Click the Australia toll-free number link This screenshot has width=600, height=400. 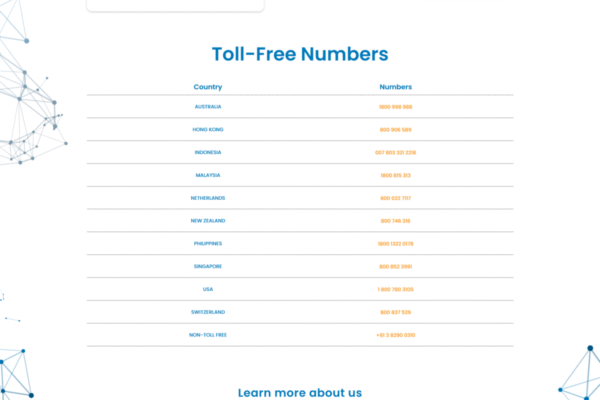tap(396, 107)
